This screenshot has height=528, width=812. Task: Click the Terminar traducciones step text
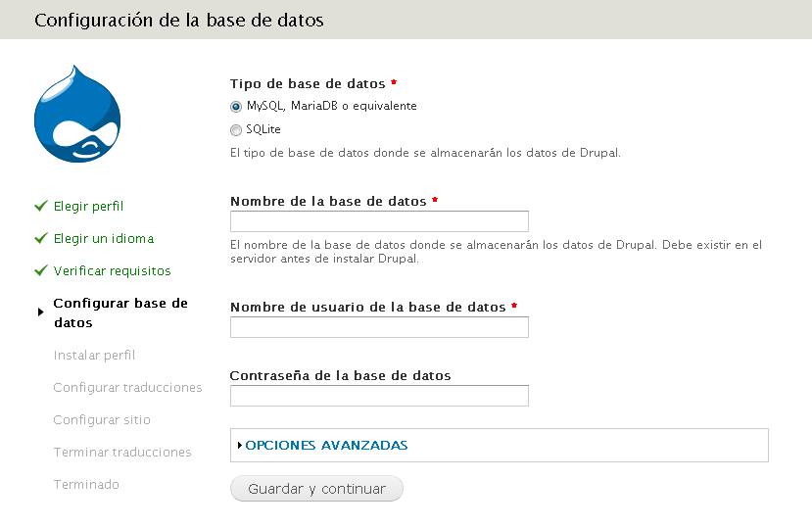(x=122, y=453)
